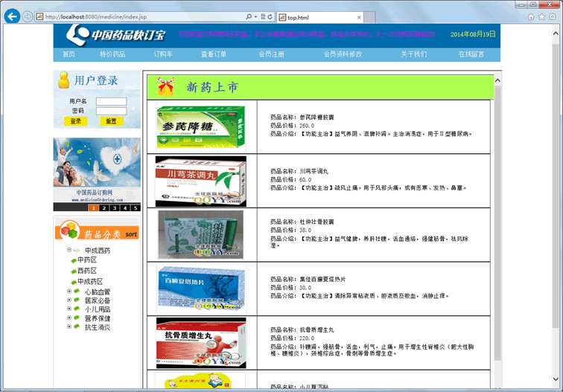
Task: Select the top.html browser tab
Action: click(x=320, y=17)
